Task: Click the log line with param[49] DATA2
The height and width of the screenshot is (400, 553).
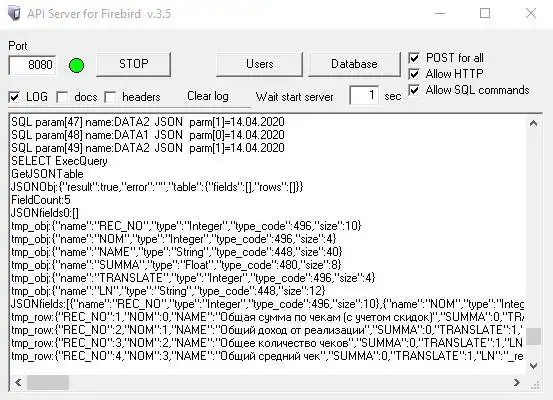Action: pyautogui.click(x=148, y=148)
